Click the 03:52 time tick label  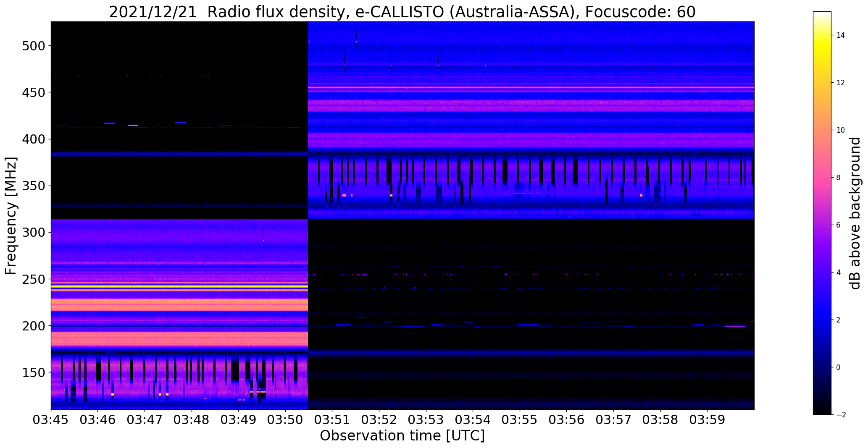(379, 420)
